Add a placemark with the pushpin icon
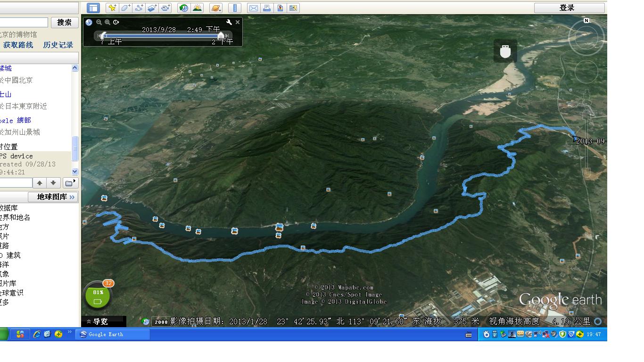The image size is (644, 362). click(112, 8)
